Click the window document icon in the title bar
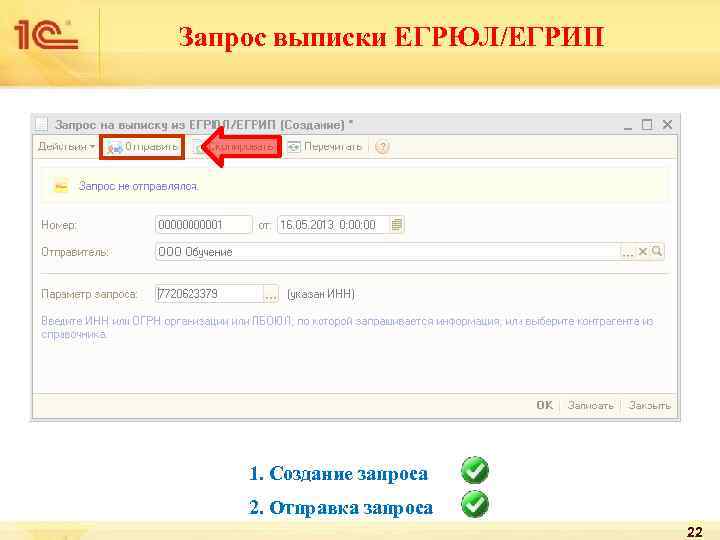The height and width of the screenshot is (540, 720). (42, 125)
